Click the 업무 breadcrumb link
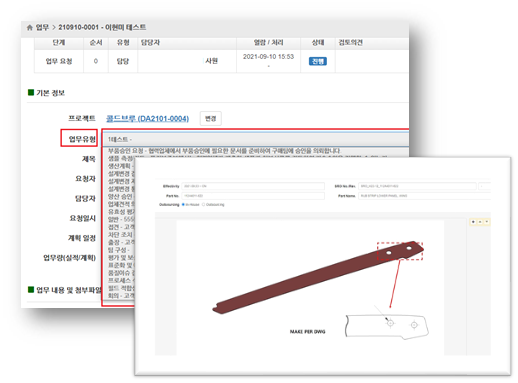 pos(42,27)
